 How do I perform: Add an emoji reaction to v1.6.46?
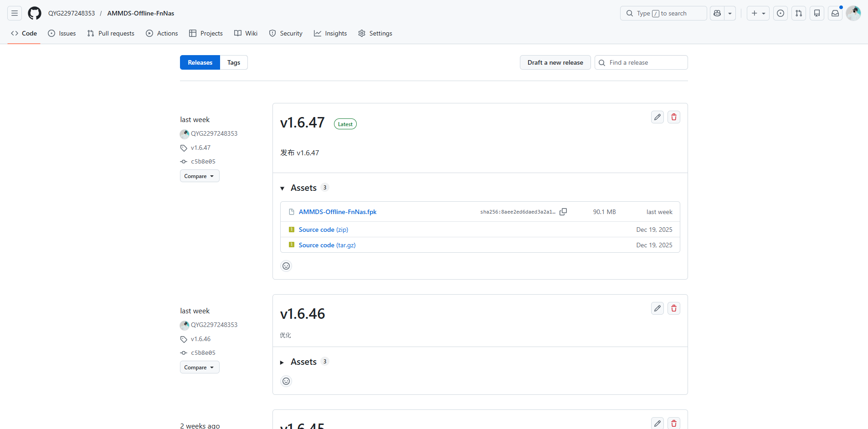286,381
